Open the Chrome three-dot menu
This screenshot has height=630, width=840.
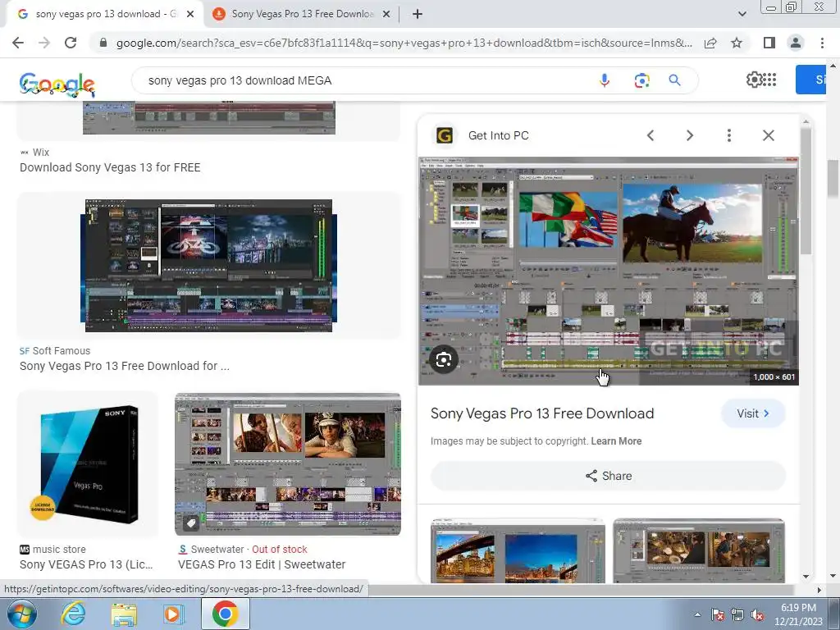tap(822, 43)
